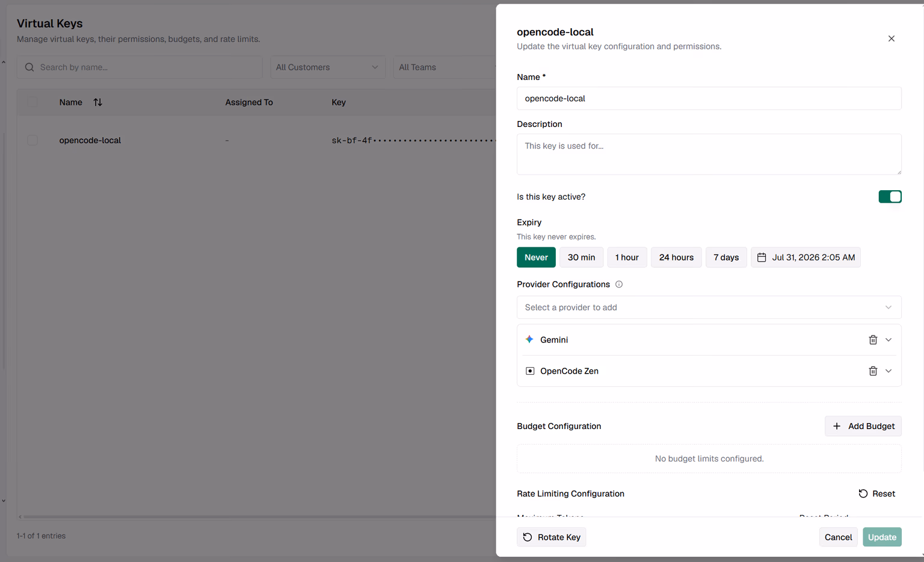Reset the rate limiting configuration
The image size is (924, 562).
[876, 493]
